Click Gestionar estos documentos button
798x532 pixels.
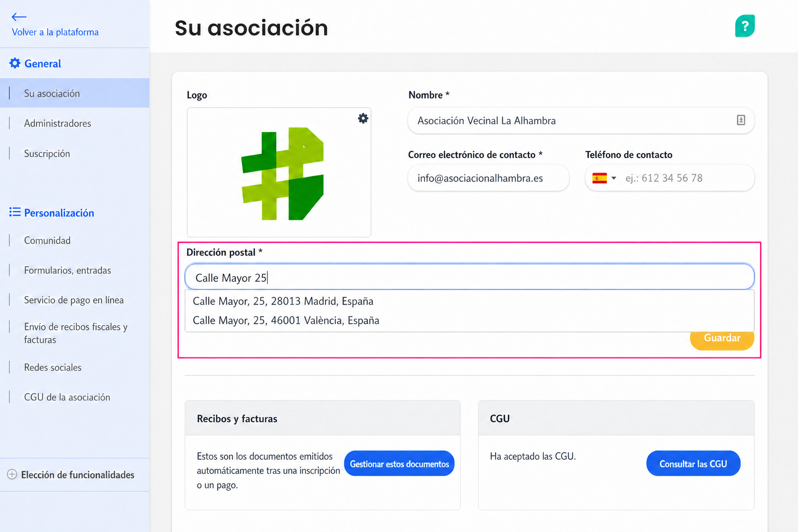click(x=399, y=463)
